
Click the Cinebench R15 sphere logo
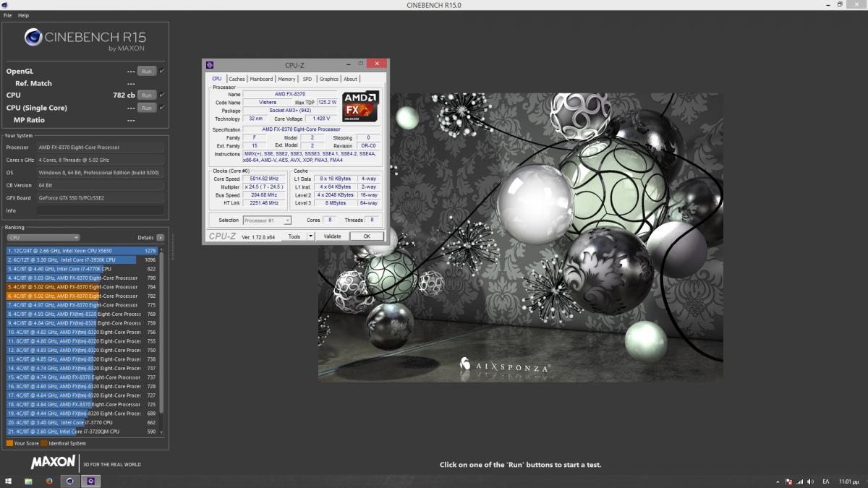click(x=33, y=37)
